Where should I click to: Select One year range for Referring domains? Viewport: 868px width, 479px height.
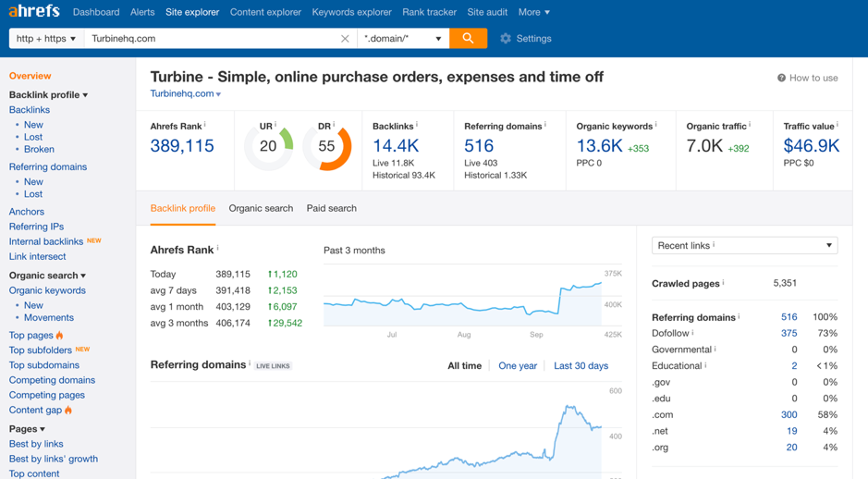tap(518, 365)
